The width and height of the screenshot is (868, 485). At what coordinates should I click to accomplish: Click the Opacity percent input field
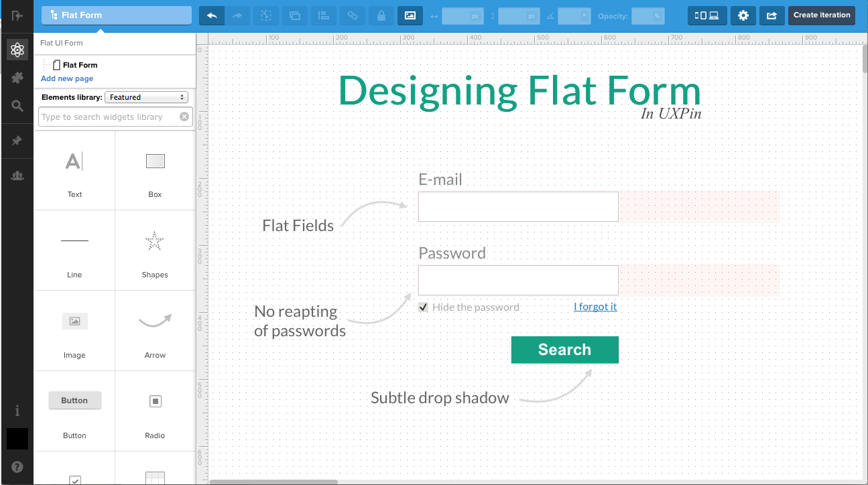647,15
